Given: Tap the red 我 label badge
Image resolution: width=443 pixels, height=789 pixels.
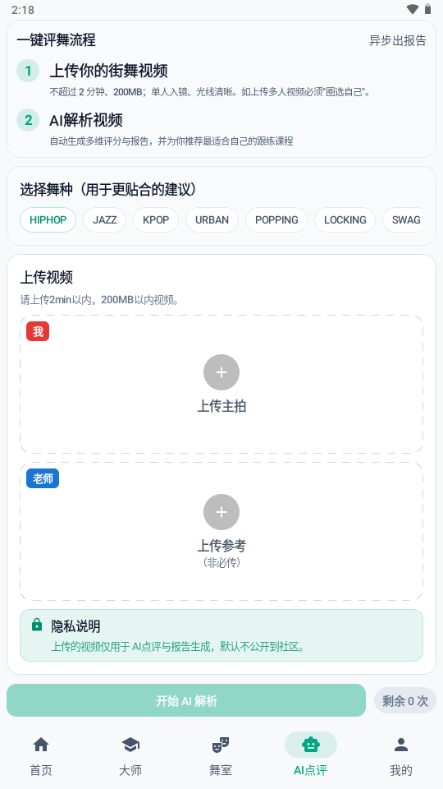Looking at the screenshot, I should coord(38,331).
